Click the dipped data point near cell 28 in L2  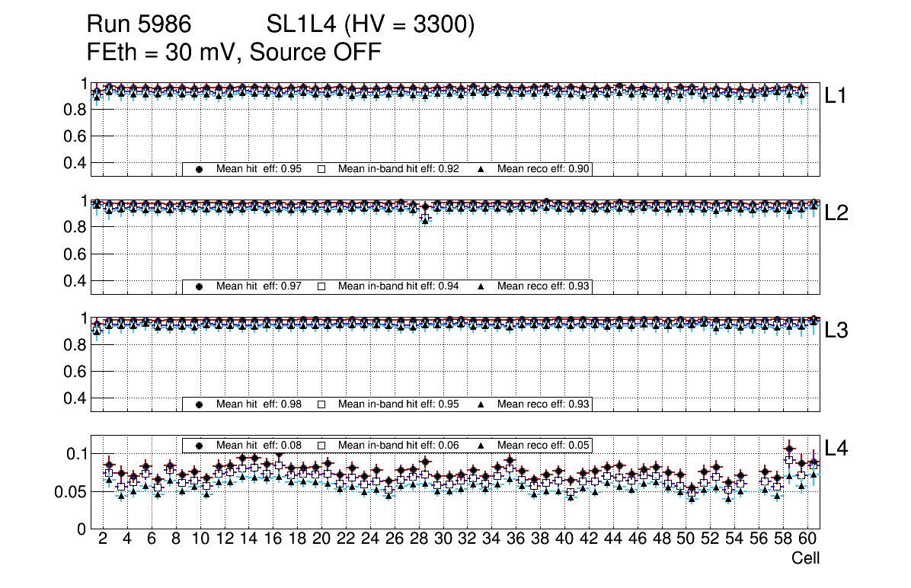click(x=425, y=218)
